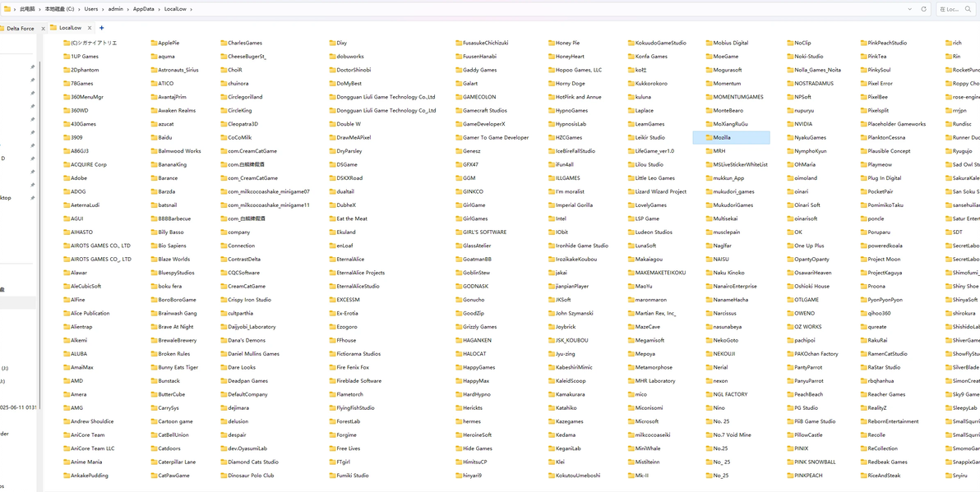The image size is (980, 492).
Task: Select the Grizzly Games folder icon
Action: tap(459, 327)
